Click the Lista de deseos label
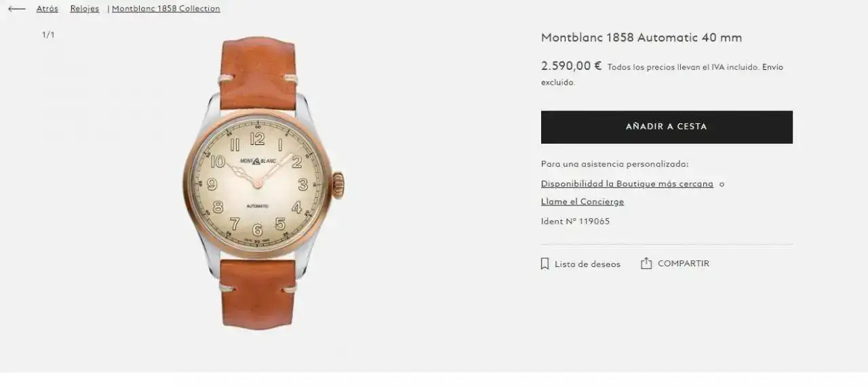The image size is (868, 387). (x=587, y=264)
